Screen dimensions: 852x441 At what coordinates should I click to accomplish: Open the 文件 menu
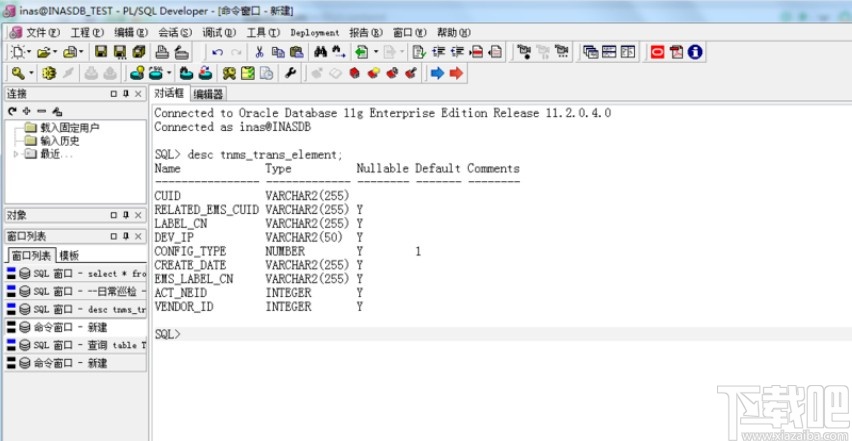(43, 33)
